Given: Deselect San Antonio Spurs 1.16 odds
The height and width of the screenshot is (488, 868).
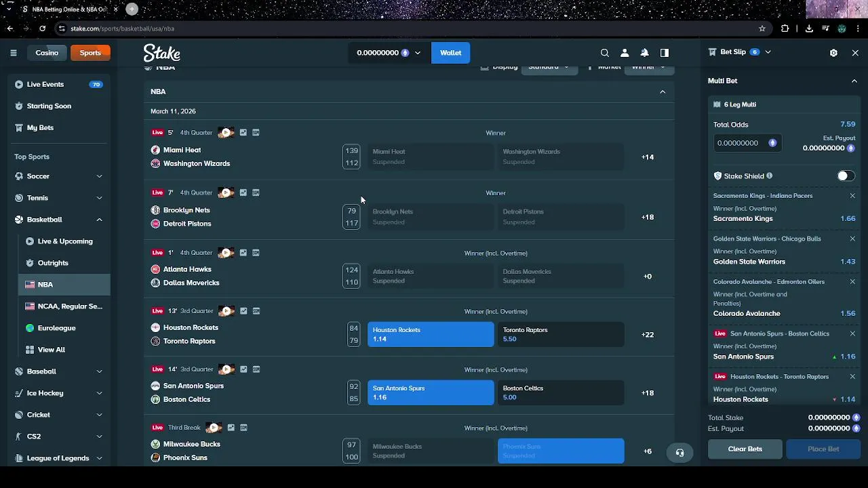Looking at the screenshot, I should pos(431,393).
